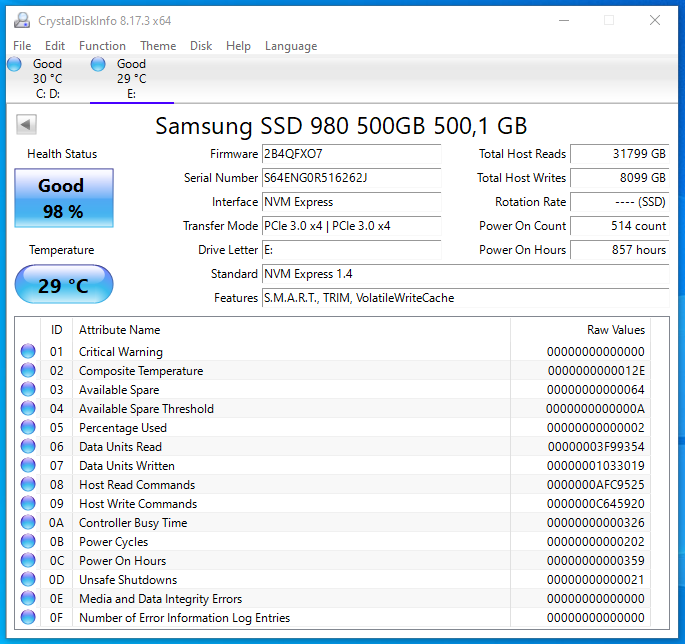Select the E: disk status orb
Screen dimensions: 685x644
pos(98,64)
